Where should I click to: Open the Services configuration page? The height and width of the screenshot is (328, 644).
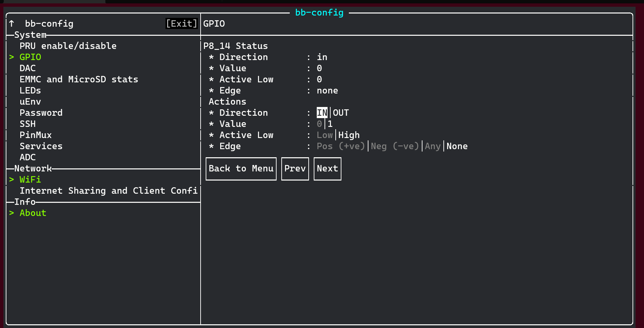tap(41, 146)
